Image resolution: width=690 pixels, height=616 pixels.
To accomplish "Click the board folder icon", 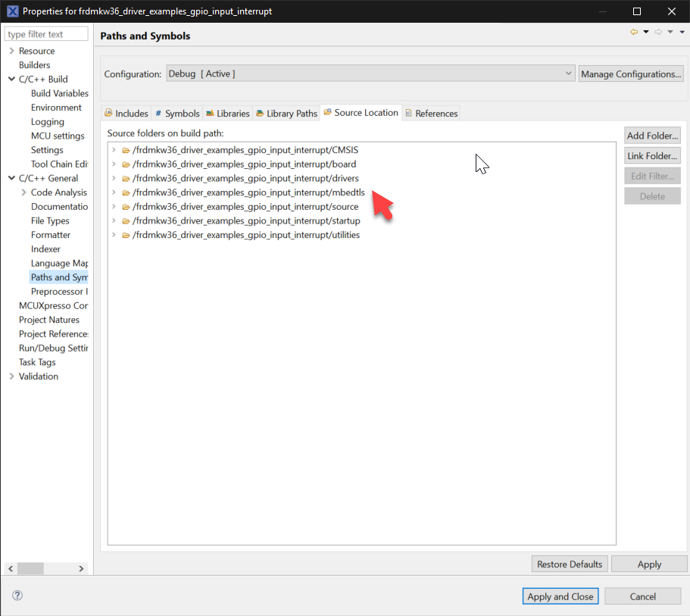I will 126,164.
